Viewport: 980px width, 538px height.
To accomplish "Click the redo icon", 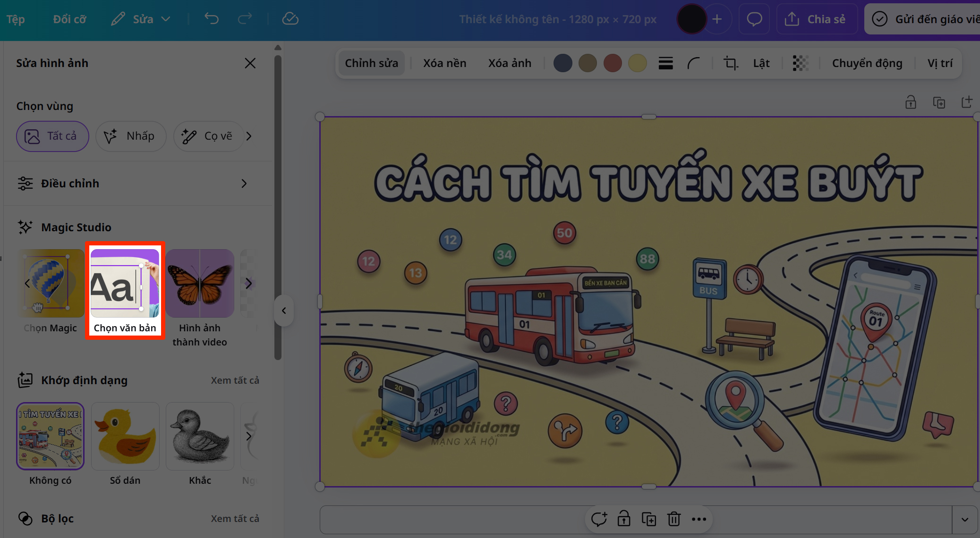I will (x=245, y=19).
